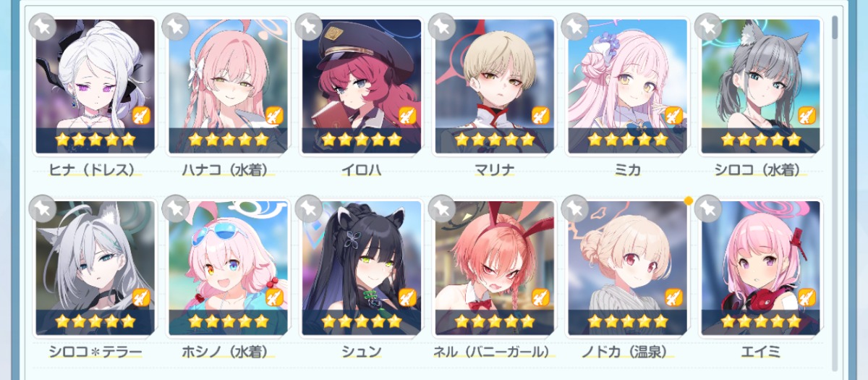Screen dimensions: 868x380
Task: Click the sword badge on ノドカ(温泉) card
Action: point(673,297)
